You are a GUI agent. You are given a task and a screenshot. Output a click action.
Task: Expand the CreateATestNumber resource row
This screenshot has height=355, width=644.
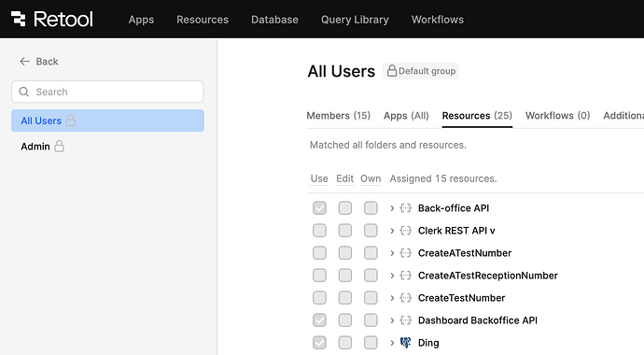pyautogui.click(x=392, y=253)
